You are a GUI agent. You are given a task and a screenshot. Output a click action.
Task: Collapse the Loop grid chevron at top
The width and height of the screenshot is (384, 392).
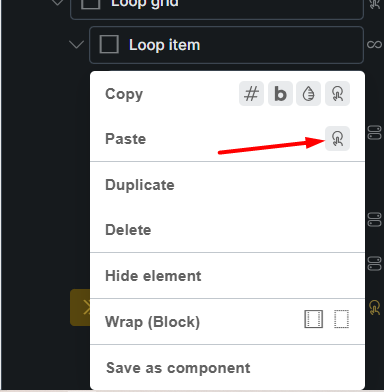(58, 3)
